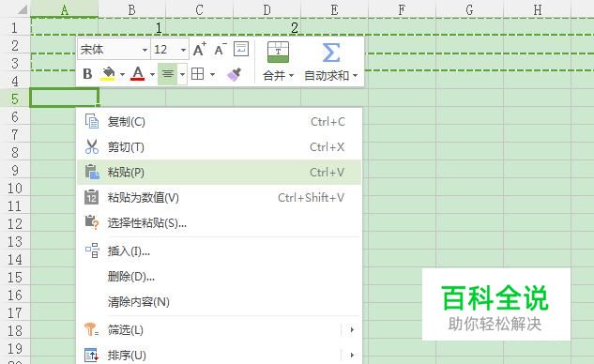
Task: Select column G header
Action: 470,9
